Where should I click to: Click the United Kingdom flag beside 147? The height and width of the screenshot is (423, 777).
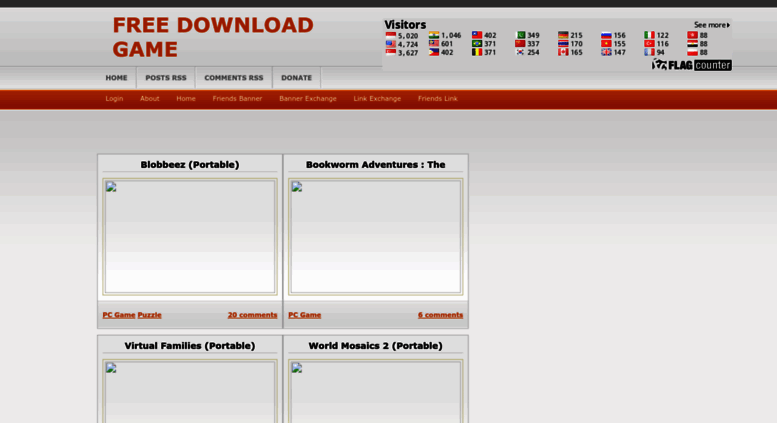pos(606,52)
